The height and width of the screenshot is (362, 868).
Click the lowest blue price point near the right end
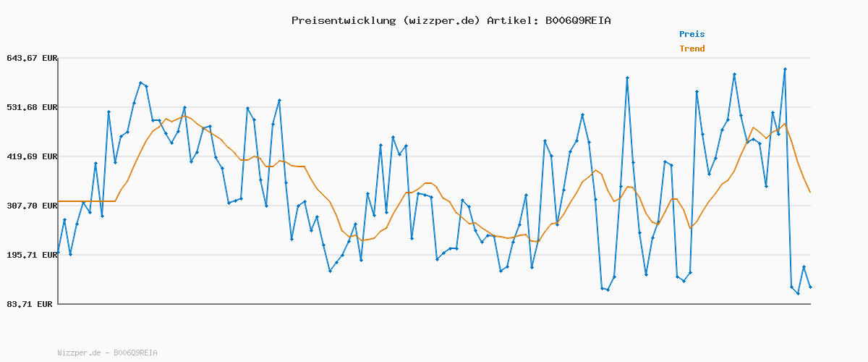pyautogui.click(x=798, y=293)
